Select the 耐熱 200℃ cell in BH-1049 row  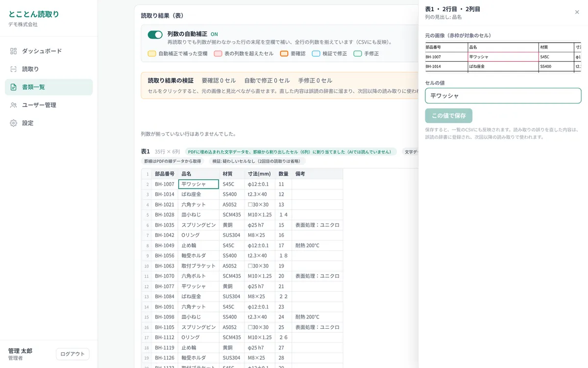pos(317,245)
